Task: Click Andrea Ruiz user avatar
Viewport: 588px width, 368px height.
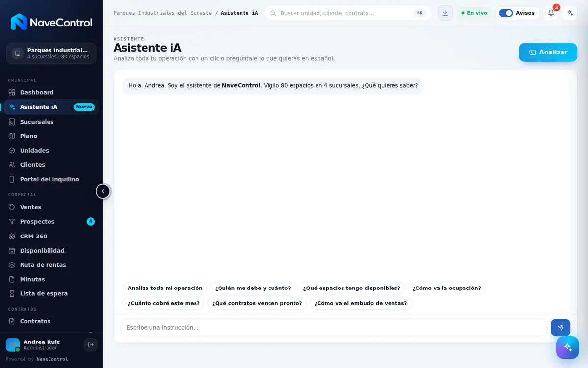Action: click(13, 345)
